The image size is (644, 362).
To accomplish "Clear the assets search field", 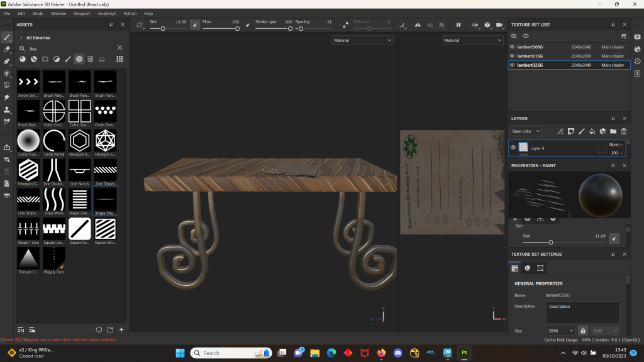I will tap(119, 48).
